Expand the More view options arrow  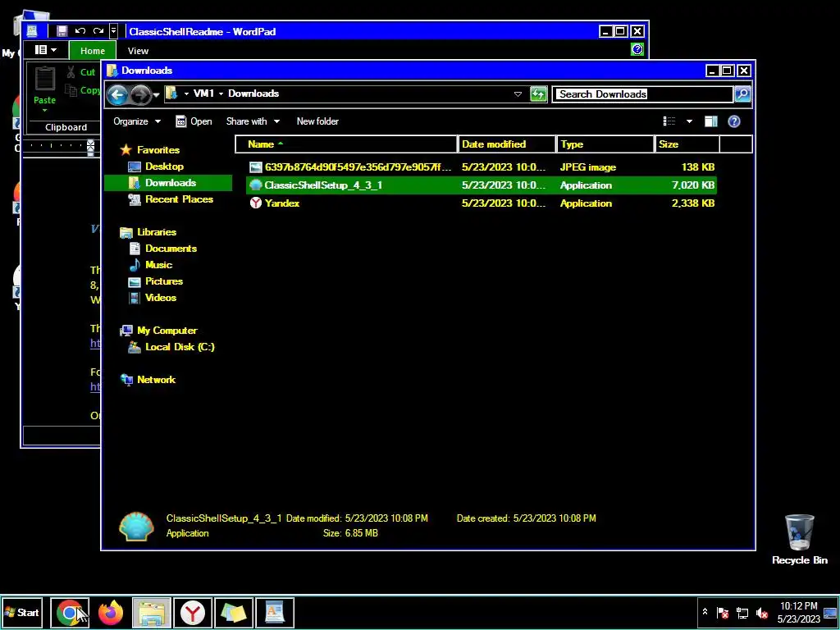point(689,121)
